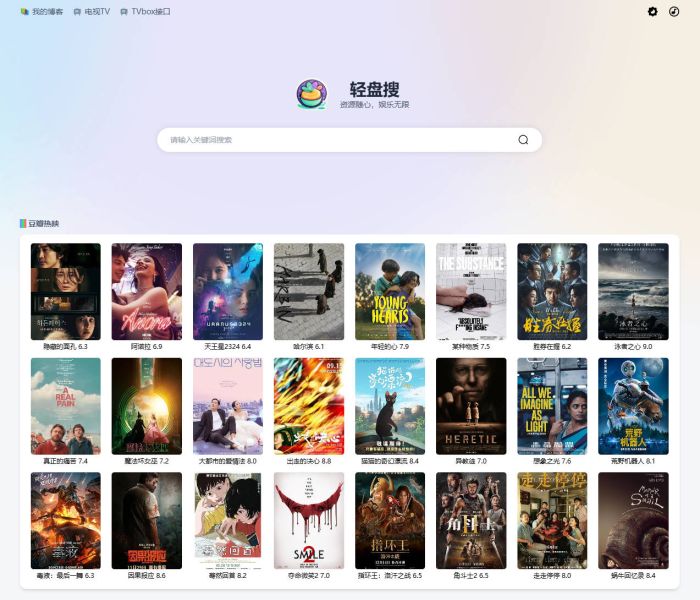Image resolution: width=700 pixels, height=600 pixels.
Task: Click the title text 大都市的爱情法 8.0
Action: click(228, 461)
